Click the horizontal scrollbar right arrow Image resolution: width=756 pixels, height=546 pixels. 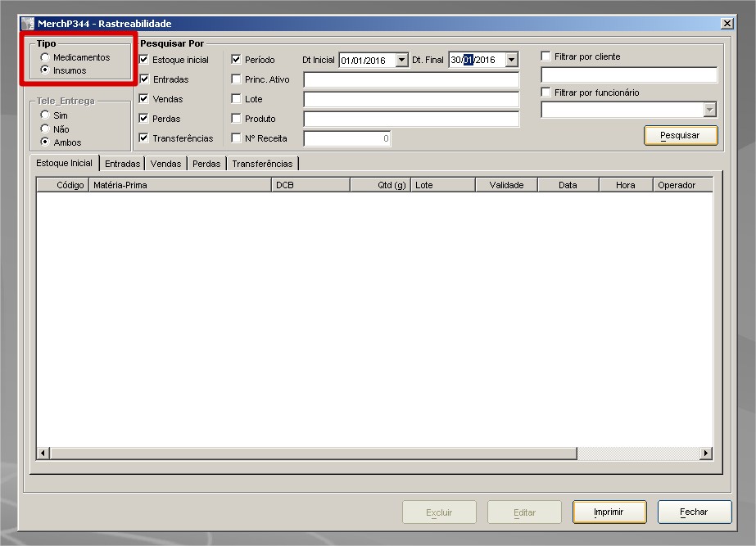pos(706,453)
